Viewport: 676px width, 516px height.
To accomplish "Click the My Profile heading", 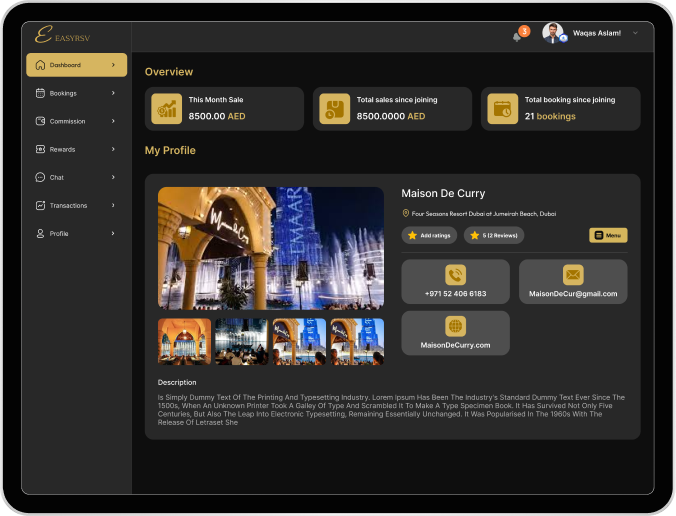I will (170, 150).
